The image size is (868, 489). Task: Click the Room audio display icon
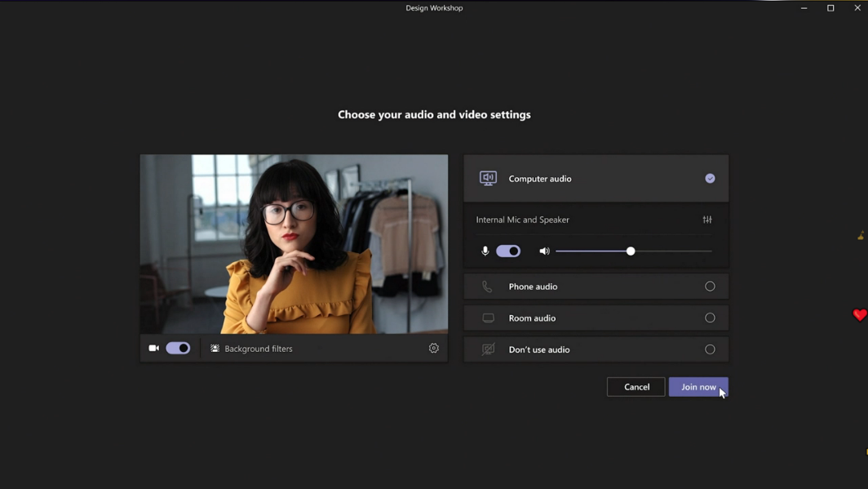point(488,318)
